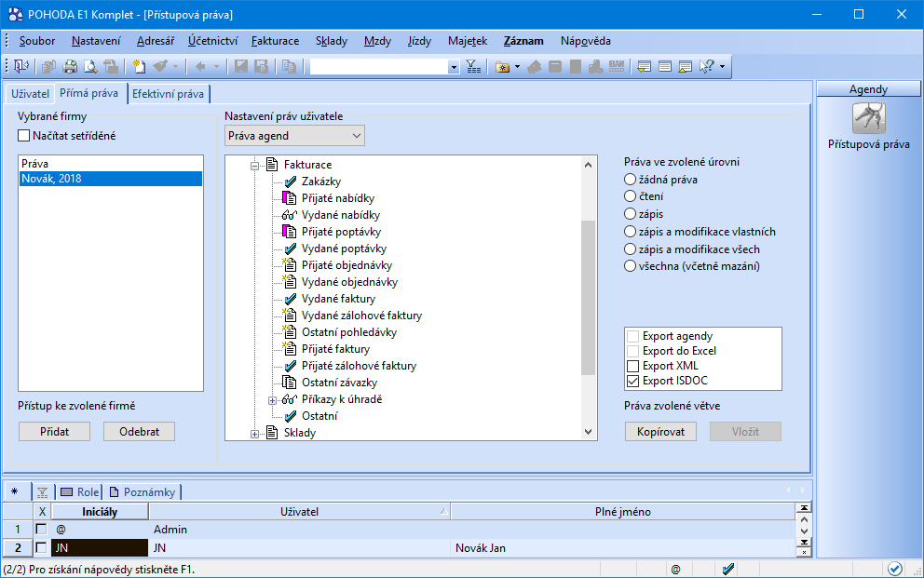Click the Agendy panel header button
The image size is (924, 578).
(x=868, y=88)
